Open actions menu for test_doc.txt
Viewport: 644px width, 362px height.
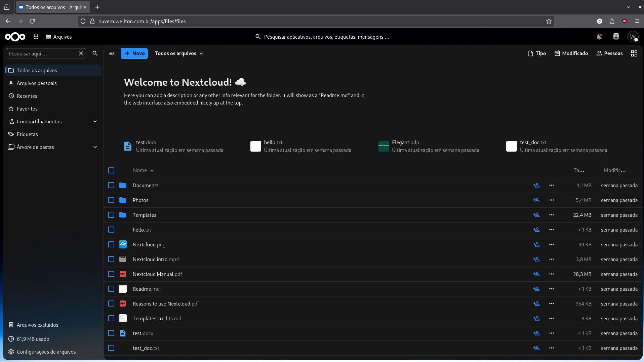(x=552, y=348)
